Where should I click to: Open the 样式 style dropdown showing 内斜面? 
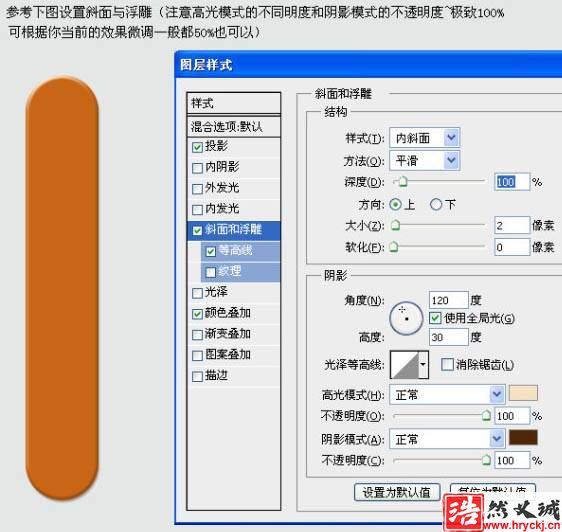point(425,138)
